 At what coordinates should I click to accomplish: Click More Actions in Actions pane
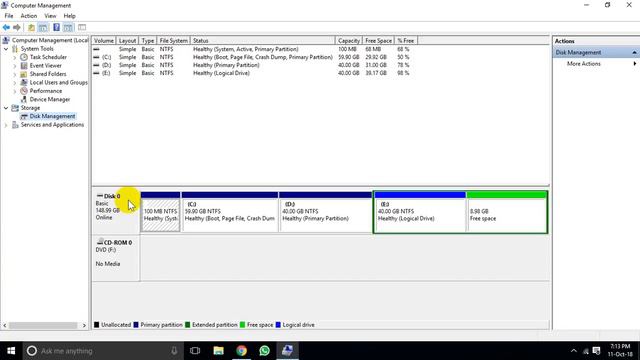pyautogui.click(x=584, y=64)
